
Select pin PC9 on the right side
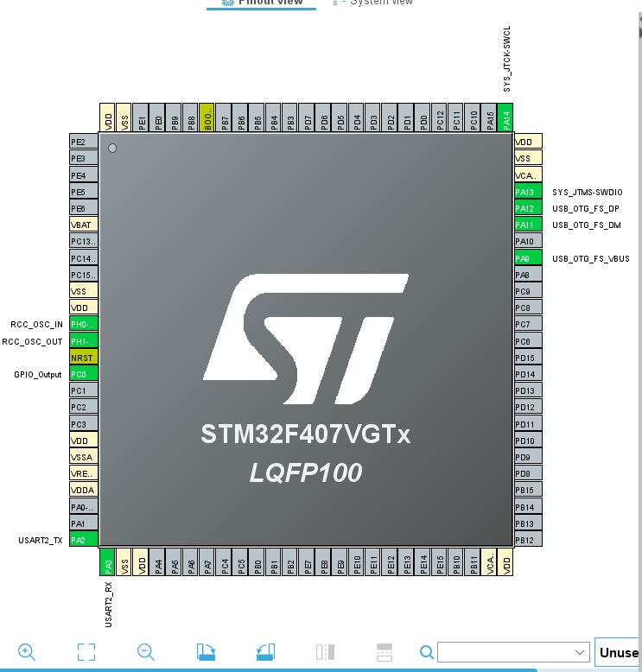coord(528,291)
